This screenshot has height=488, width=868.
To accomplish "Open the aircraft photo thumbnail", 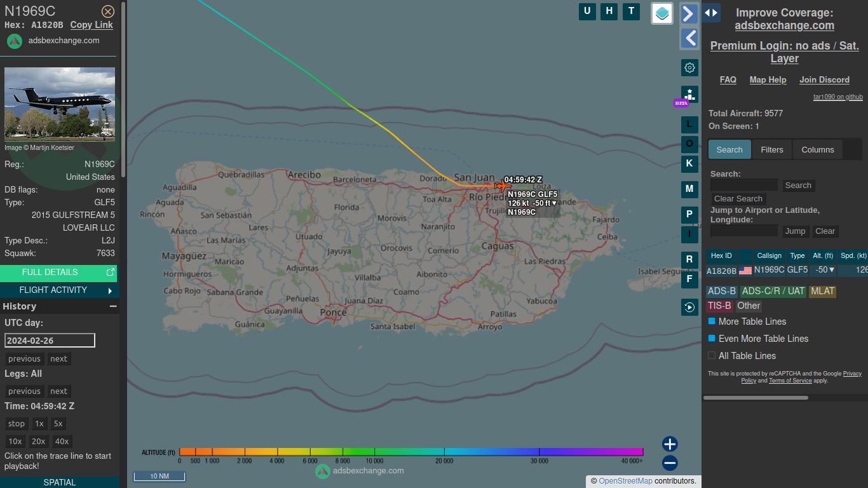I will click(60, 104).
